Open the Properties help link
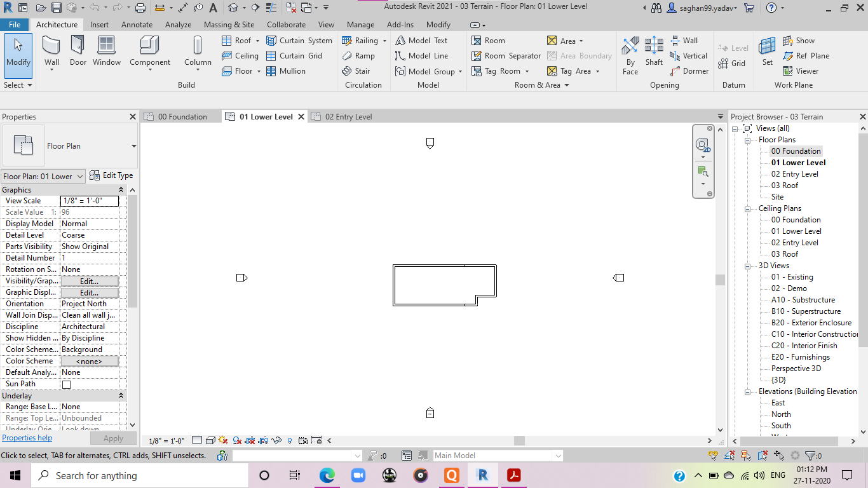Image resolution: width=868 pixels, height=488 pixels. pos(27,438)
